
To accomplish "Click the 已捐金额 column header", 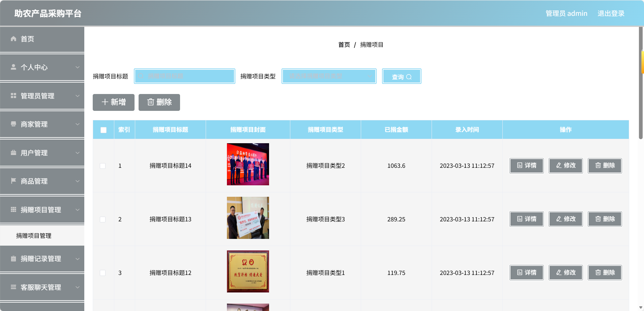I will coord(396,130).
